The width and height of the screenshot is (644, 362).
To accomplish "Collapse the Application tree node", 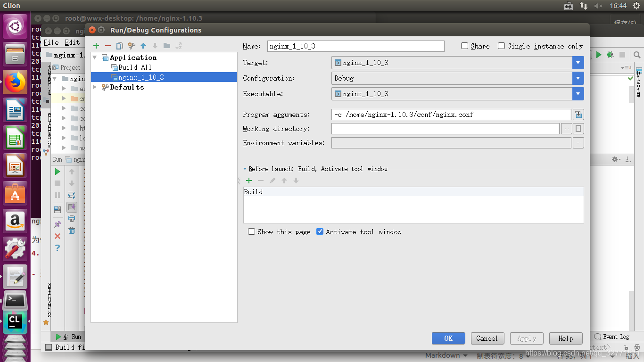I will pos(95,58).
